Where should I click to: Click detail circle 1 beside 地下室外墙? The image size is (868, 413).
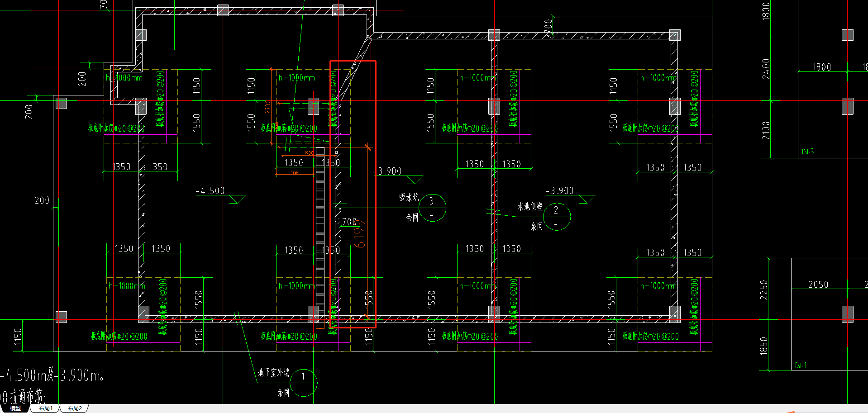pyautogui.click(x=303, y=383)
